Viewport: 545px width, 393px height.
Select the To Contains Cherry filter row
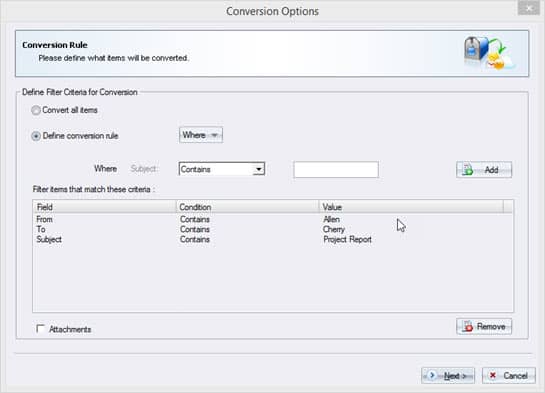(273, 229)
